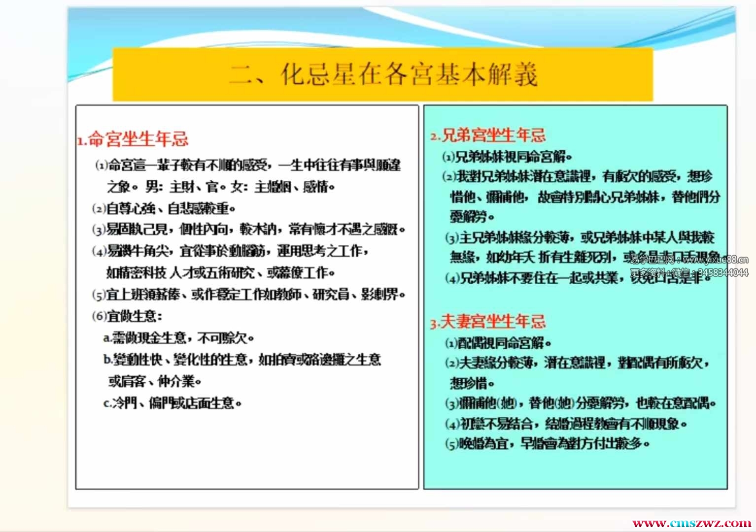The image size is (756, 532).
Task: Open the www.cmszwz.com link at bottom right
Action: pos(691,523)
